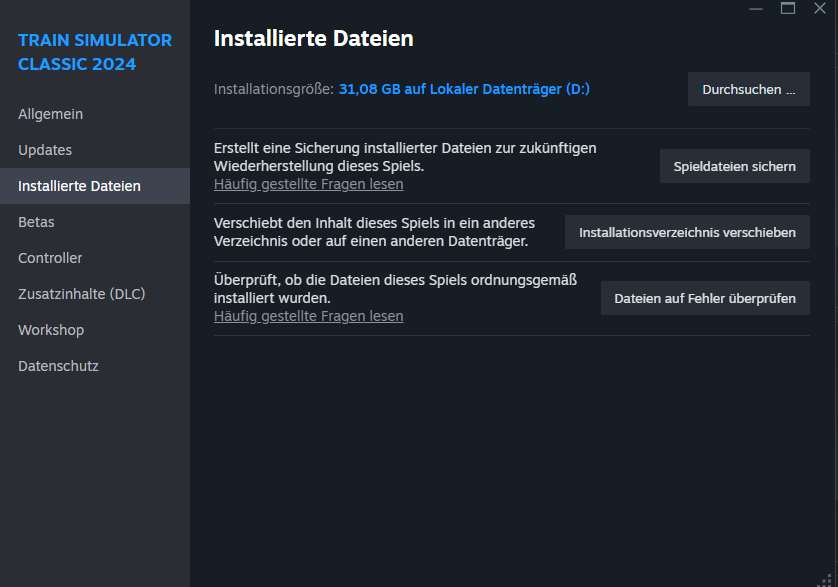
Task: Switch to the Workshop section
Action: [95, 330]
